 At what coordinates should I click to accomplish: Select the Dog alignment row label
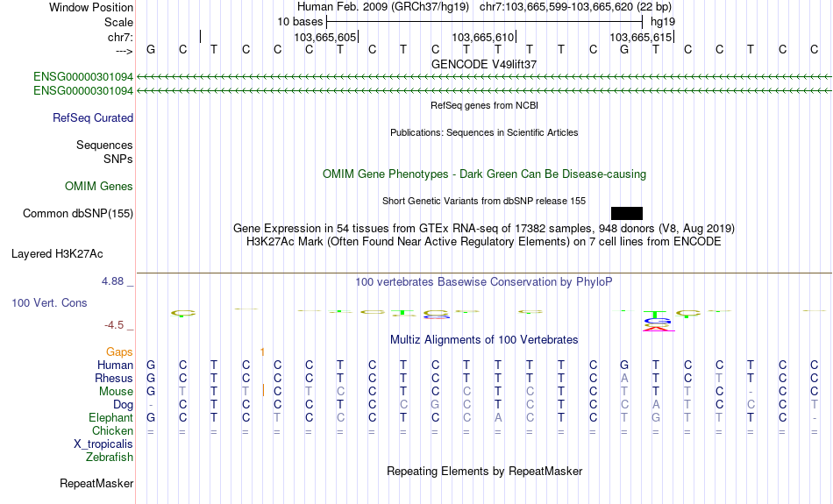[124, 405]
